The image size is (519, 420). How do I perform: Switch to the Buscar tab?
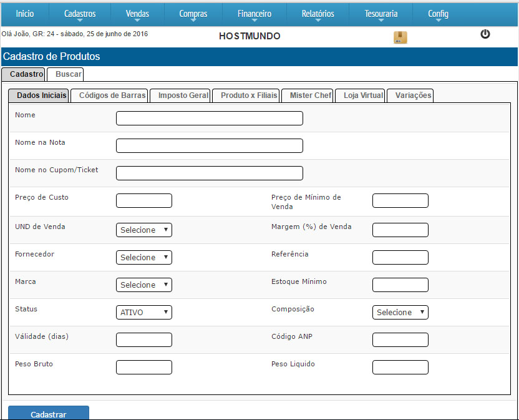pyautogui.click(x=65, y=74)
